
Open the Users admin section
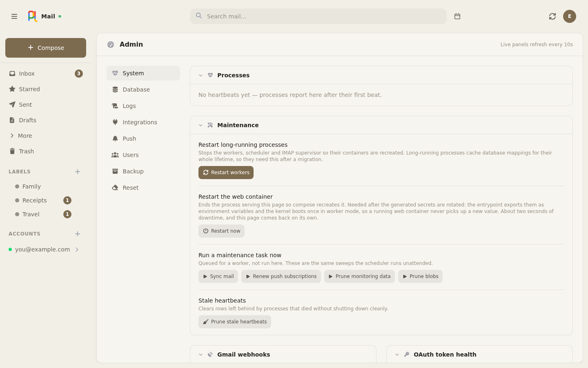[143, 155]
